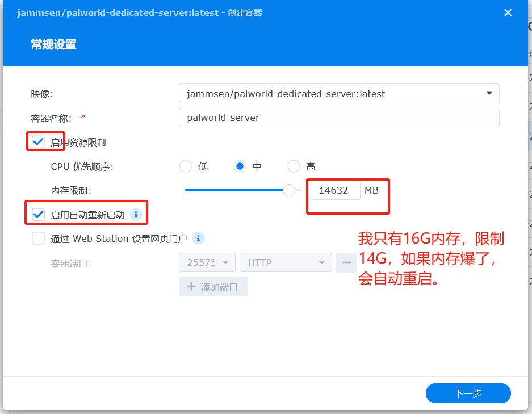Click info icon beside Web Station option

(x=198, y=239)
